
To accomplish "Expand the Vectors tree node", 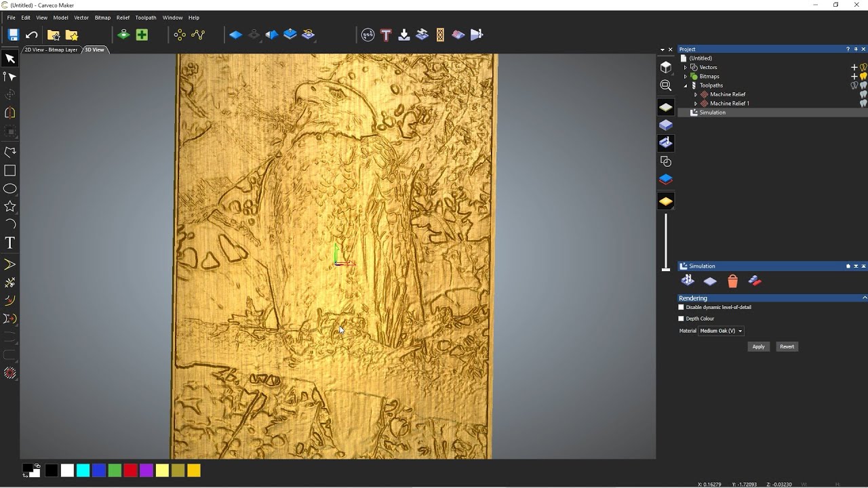I will 685,68.
